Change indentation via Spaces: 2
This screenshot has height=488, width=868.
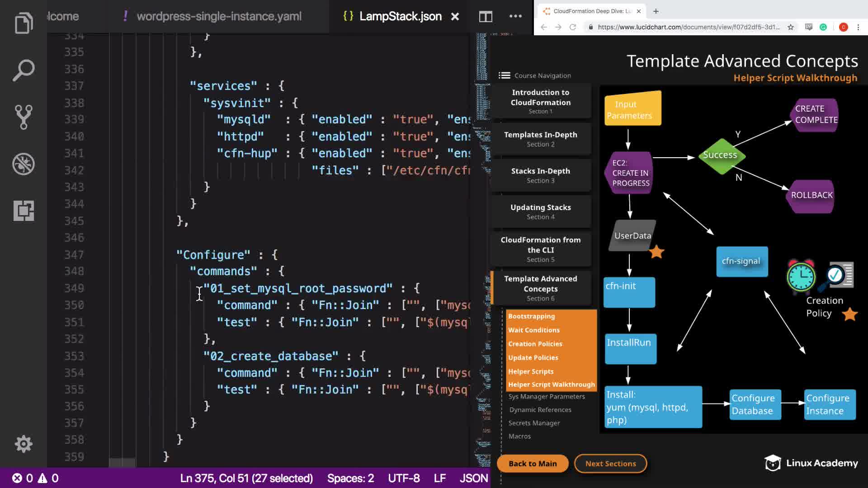(350, 478)
